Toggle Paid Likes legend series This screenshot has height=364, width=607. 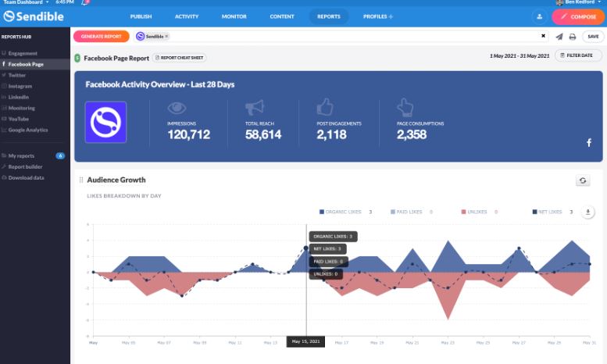[406, 212]
